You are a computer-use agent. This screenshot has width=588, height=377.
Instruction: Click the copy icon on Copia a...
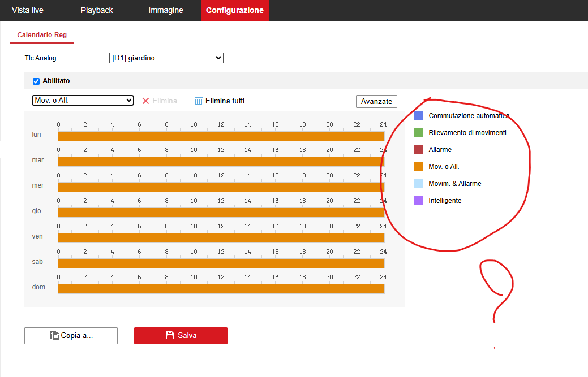tap(54, 335)
